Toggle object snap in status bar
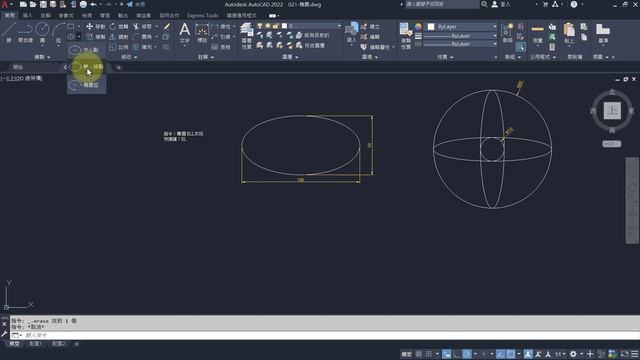Image resolution: width=640 pixels, height=360 pixels. (x=511, y=354)
